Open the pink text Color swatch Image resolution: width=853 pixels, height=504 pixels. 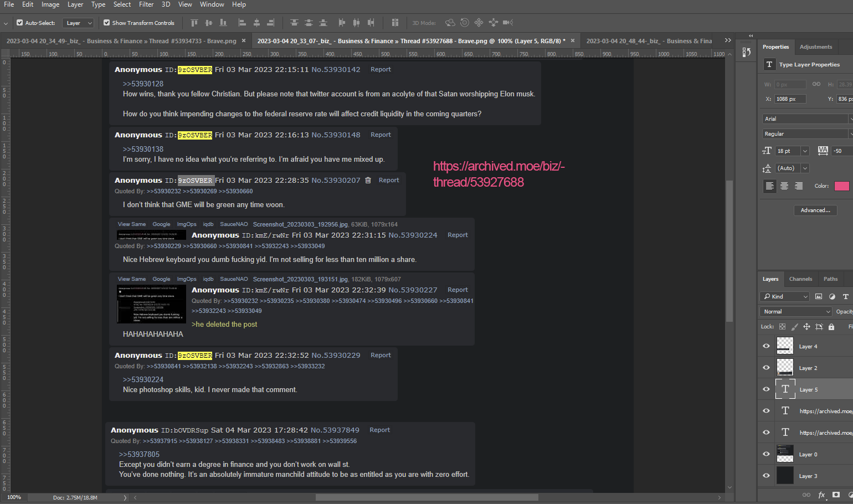pyautogui.click(x=842, y=186)
